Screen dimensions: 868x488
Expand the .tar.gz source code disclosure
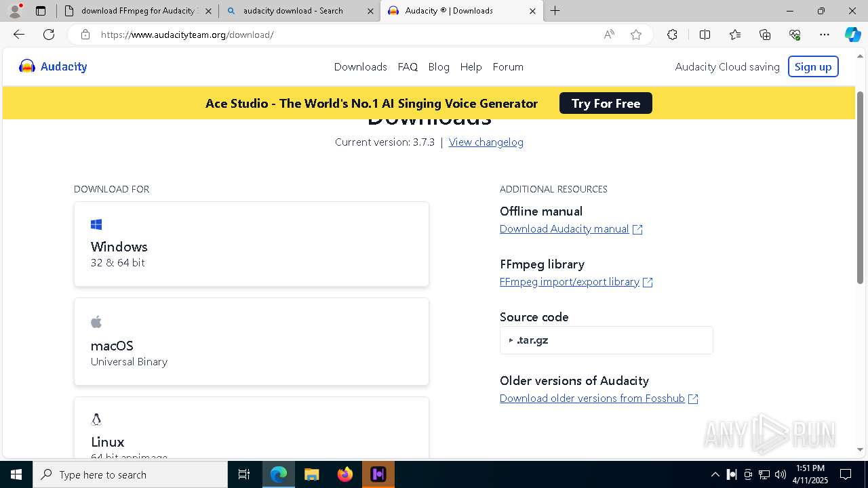(x=606, y=340)
